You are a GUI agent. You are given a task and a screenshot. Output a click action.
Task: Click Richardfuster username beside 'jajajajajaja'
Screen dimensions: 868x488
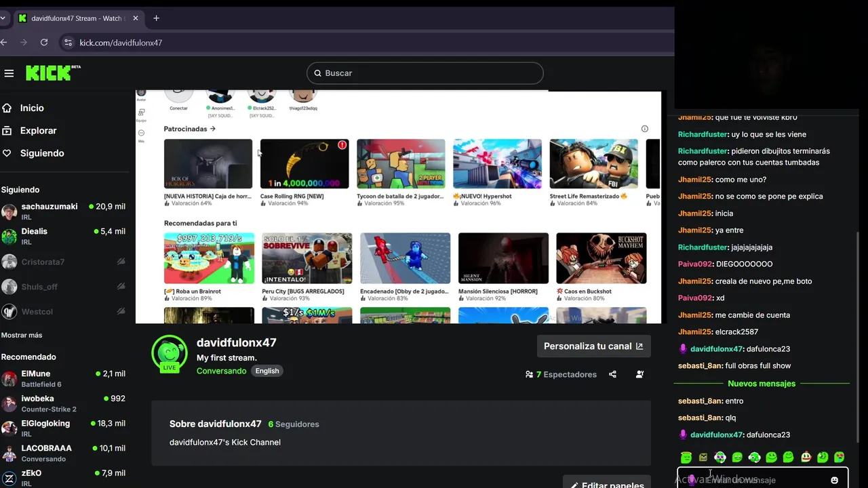[703, 247]
